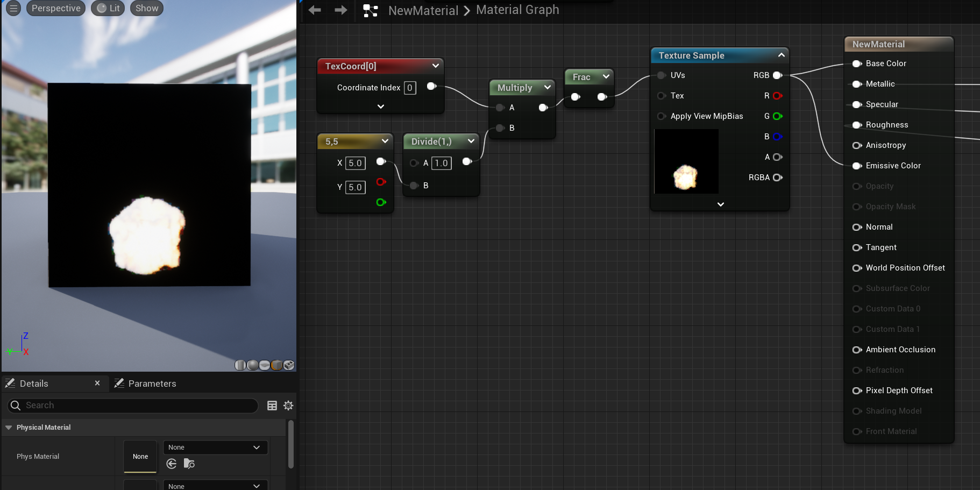Click the X value field of 5,5 node
The height and width of the screenshot is (490, 980).
[x=355, y=163]
